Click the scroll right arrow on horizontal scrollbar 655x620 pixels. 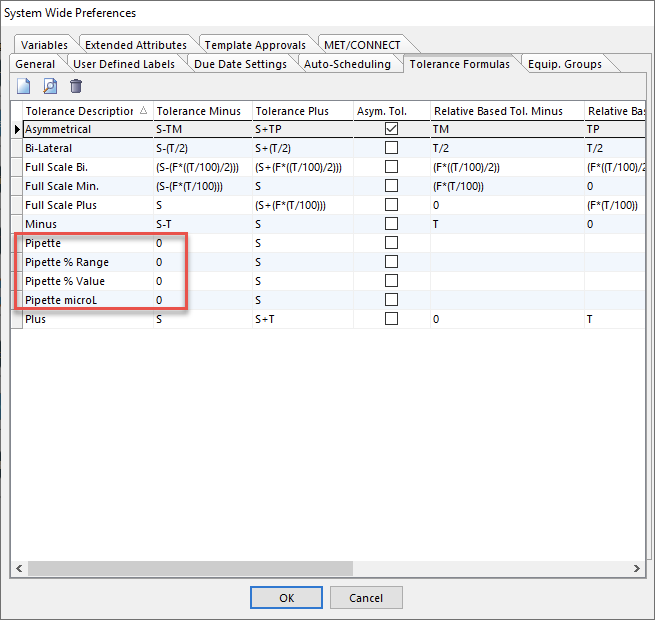(x=636, y=568)
